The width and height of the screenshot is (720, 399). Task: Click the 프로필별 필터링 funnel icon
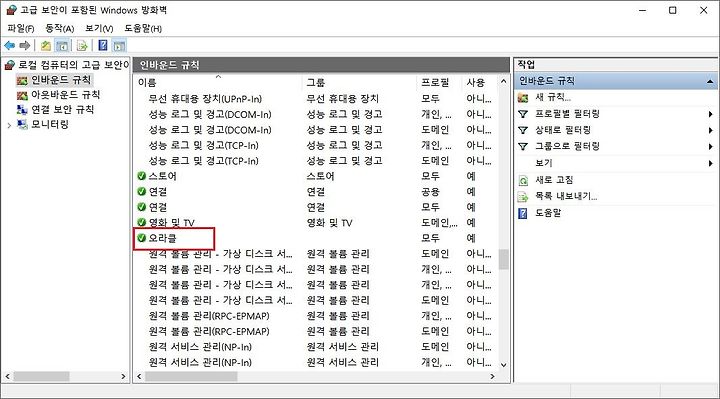pos(523,114)
